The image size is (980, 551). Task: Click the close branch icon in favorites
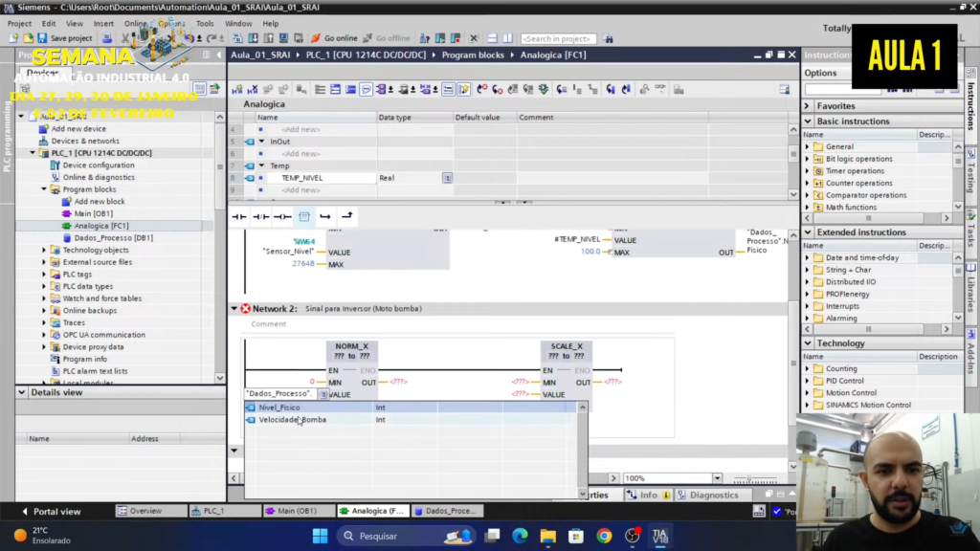point(346,216)
